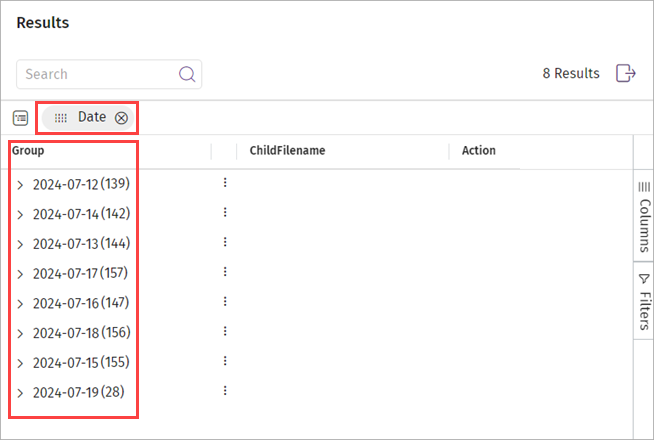Toggle the row group panel icon

click(21, 118)
